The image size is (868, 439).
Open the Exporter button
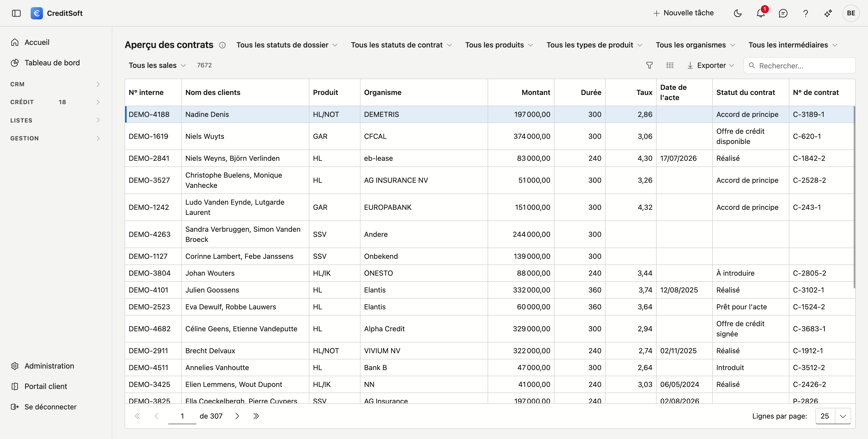[710, 65]
